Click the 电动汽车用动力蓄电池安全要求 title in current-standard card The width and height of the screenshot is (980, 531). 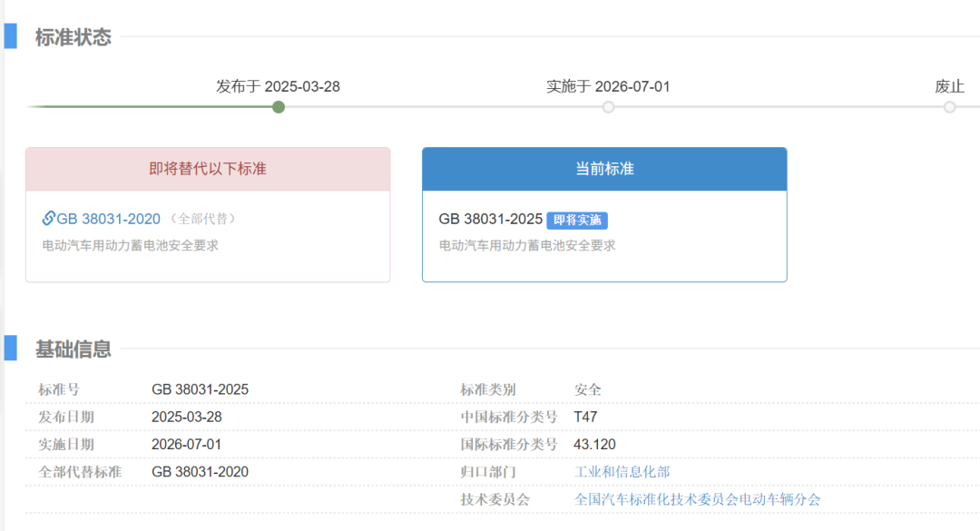click(x=527, y=246)
